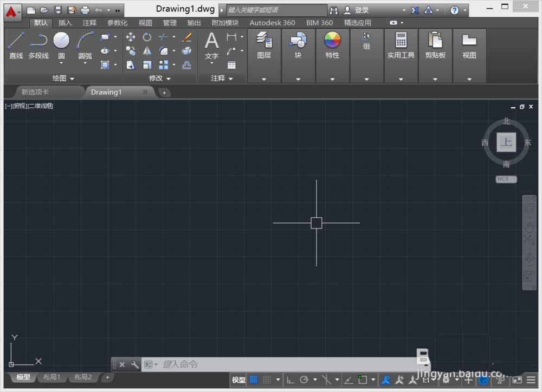Toggle annotation visibility in status bar
This screenshot has width=542, height=392.
coord(386,380)
